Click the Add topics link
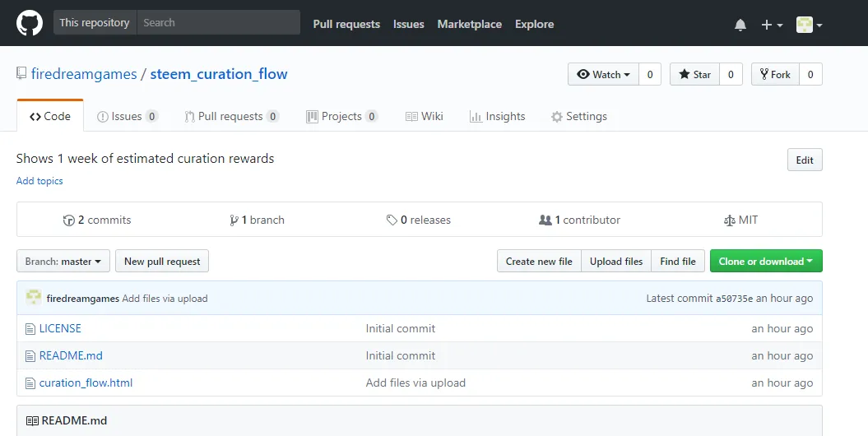This screenshot has width=868, height=436. [39, 181]
